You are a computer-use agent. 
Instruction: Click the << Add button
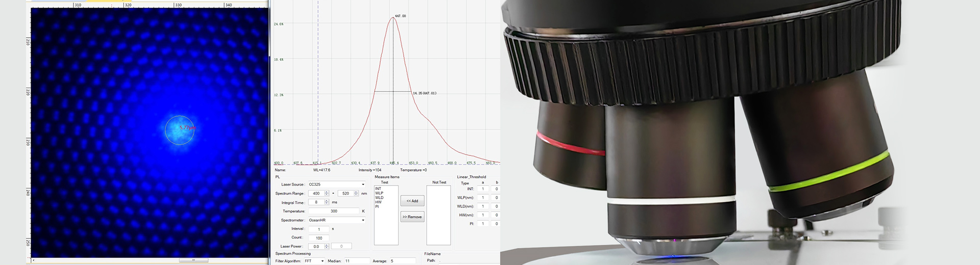(x=412, y=201)
